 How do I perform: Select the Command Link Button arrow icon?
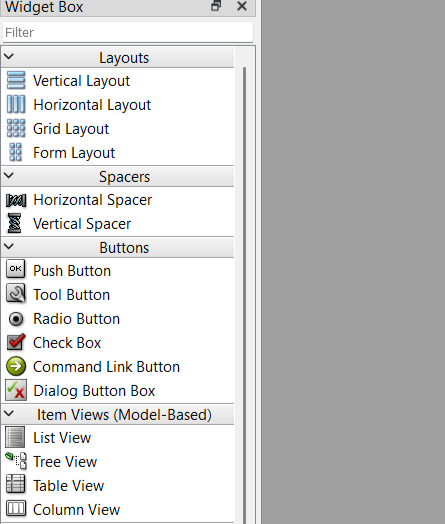[x=16, y=366]
